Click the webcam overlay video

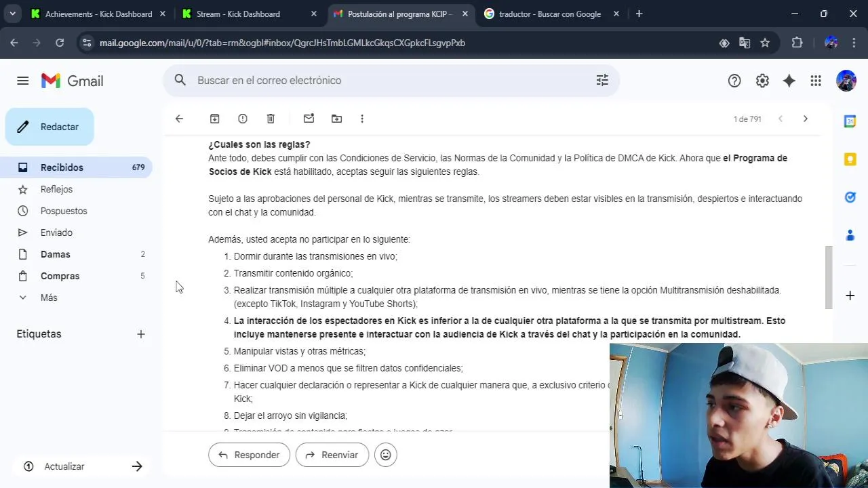(x=738, y=415)
